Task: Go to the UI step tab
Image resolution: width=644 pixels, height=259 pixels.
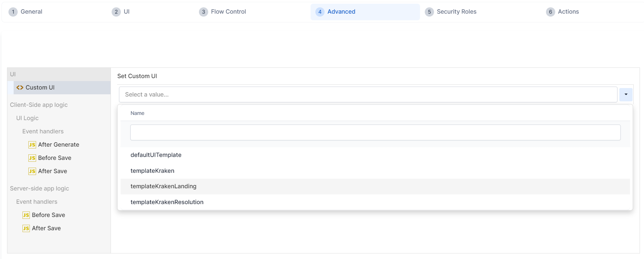Action: click(126, 12)
